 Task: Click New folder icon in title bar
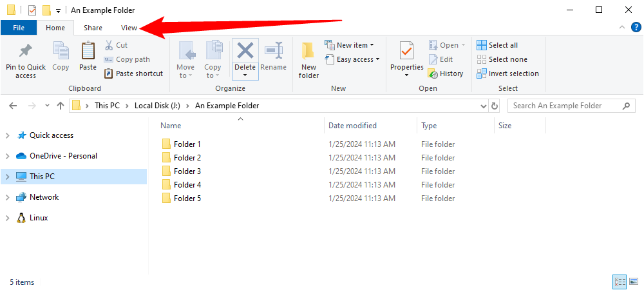[x=46, y=10]
